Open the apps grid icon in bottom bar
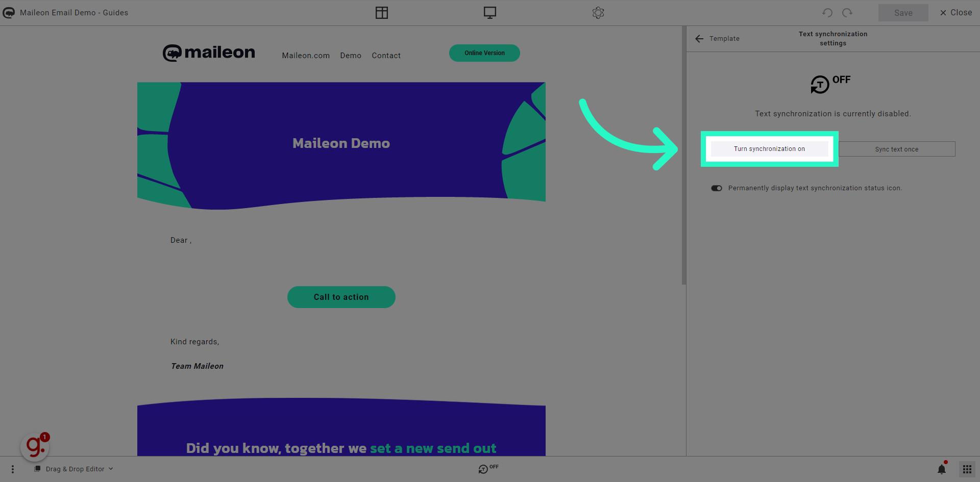Viewport: 980px width, 482px height. [x=967, y=469]
